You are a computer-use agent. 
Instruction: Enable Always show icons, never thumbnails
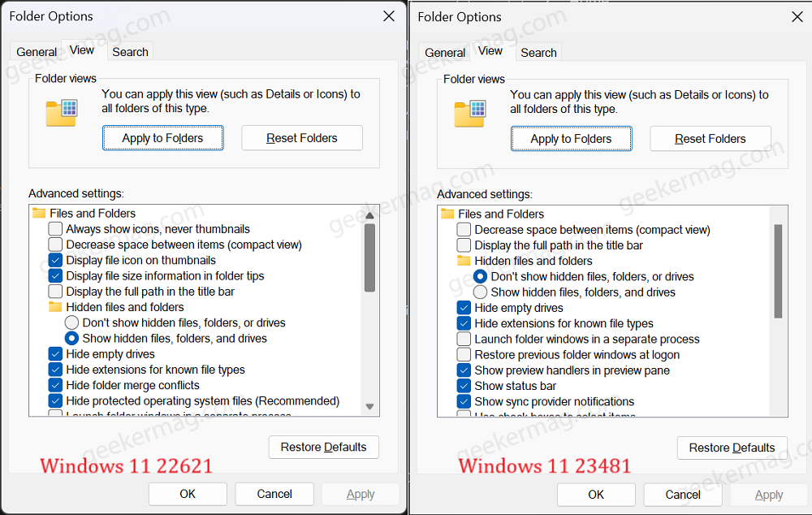[x=55, y=228]
